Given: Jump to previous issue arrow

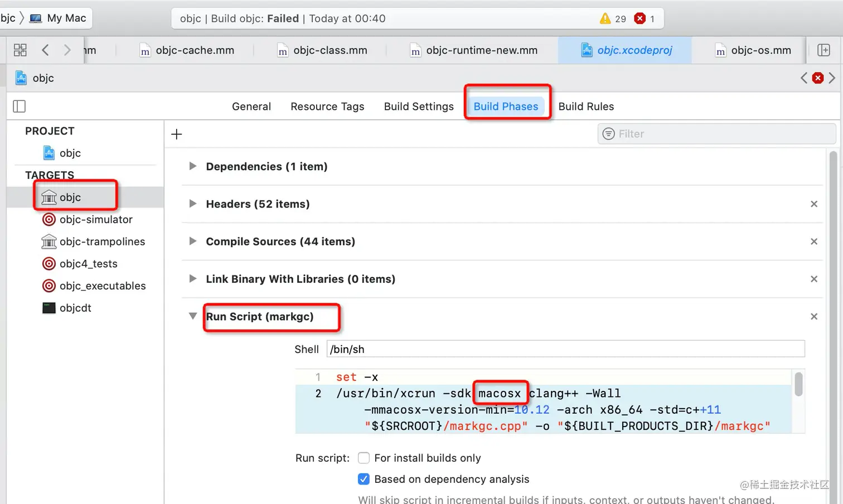Looking at the screenshot, I should point(804,78).
